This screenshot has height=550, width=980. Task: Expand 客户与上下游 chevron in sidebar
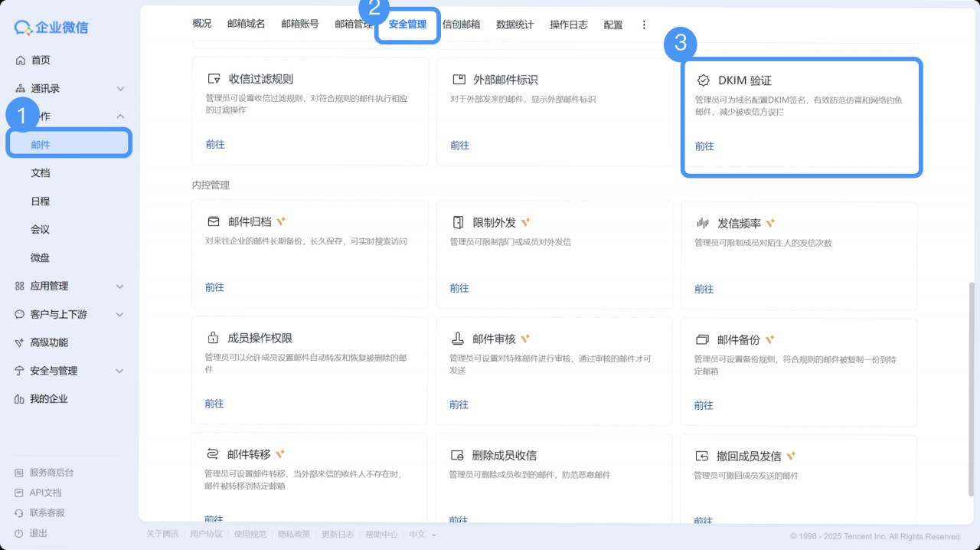point(120,315)
